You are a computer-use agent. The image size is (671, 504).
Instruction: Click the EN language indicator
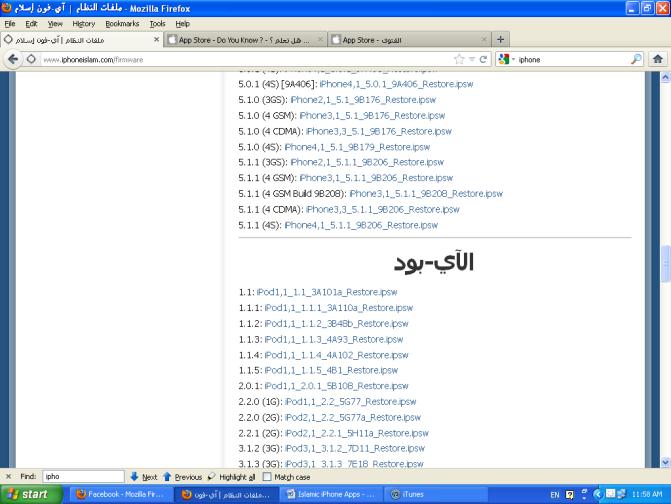pyautogui.click(x=555, y=495)
